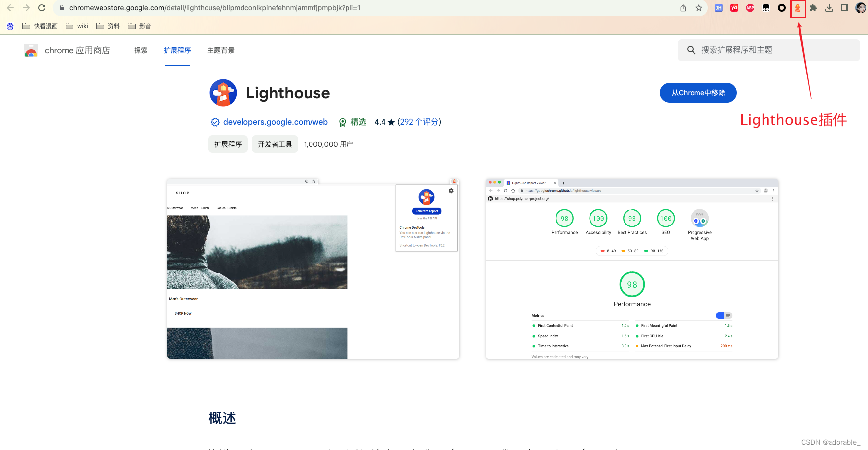
Task: Open the 资料 bookmark folder
Action: (108, 26)
